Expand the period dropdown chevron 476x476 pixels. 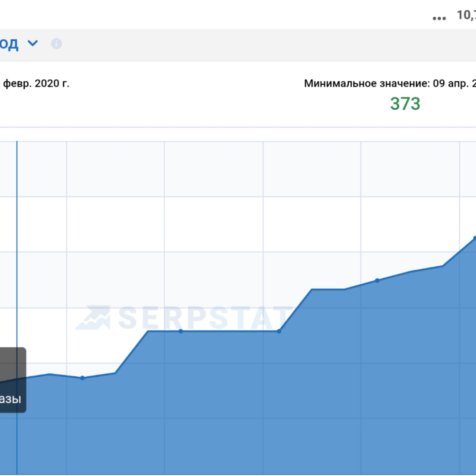[x=33, y=43]
